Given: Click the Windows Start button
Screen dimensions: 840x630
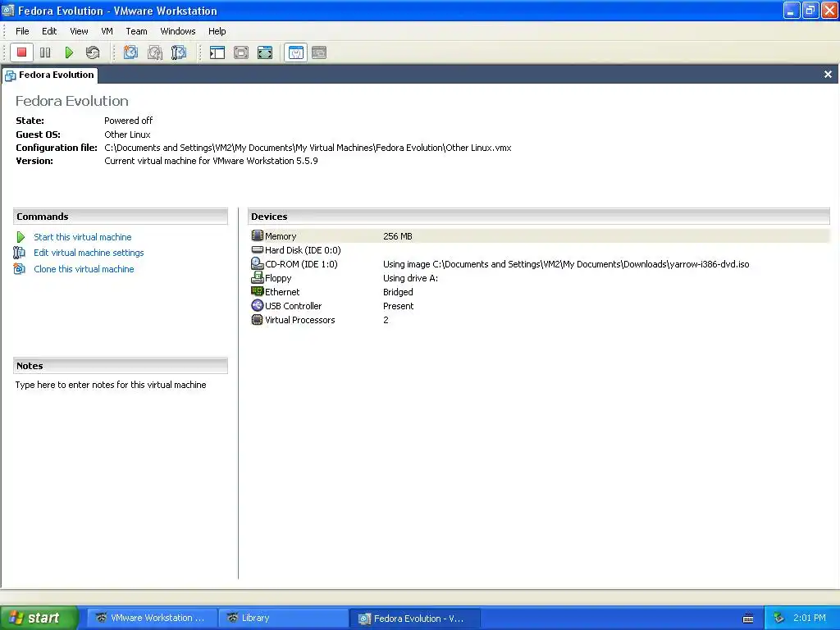Looking at the screenshot, I should click(39, 618).
